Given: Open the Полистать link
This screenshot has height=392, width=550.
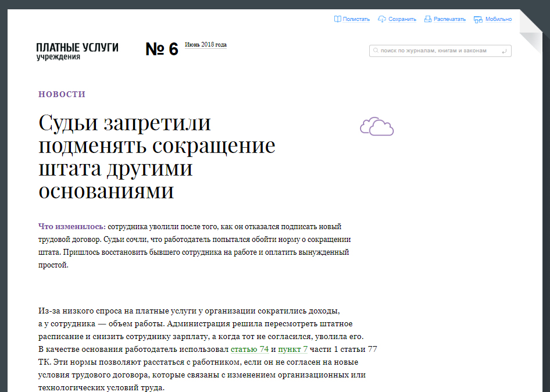Looking at the screenshot, I should [x=356, y=19].
